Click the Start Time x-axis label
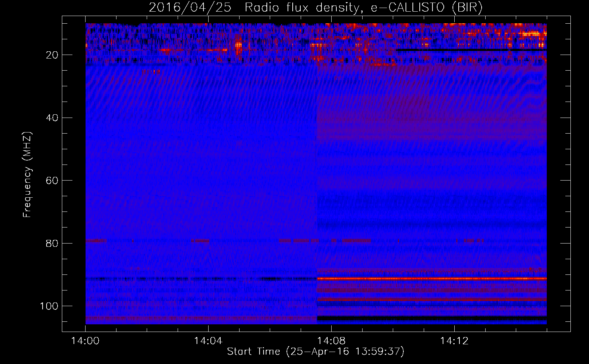This screenshot has width=589, height=364. [316, 352]
